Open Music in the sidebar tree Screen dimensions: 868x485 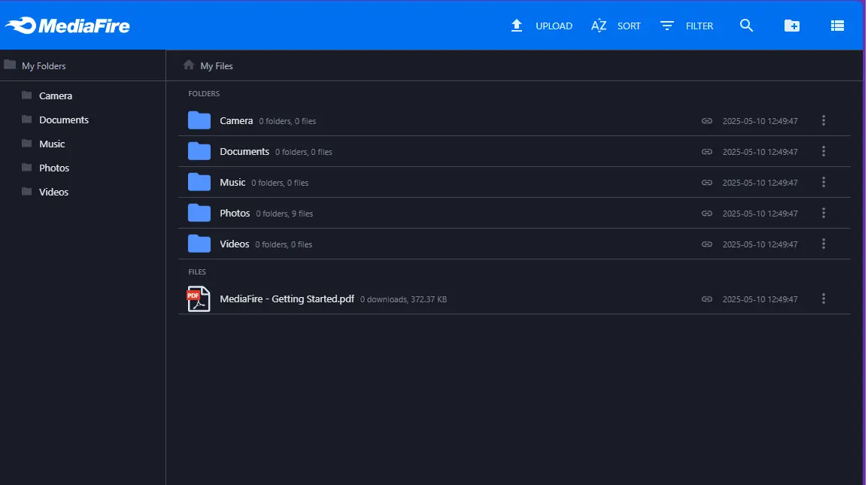tap(51, 144)
